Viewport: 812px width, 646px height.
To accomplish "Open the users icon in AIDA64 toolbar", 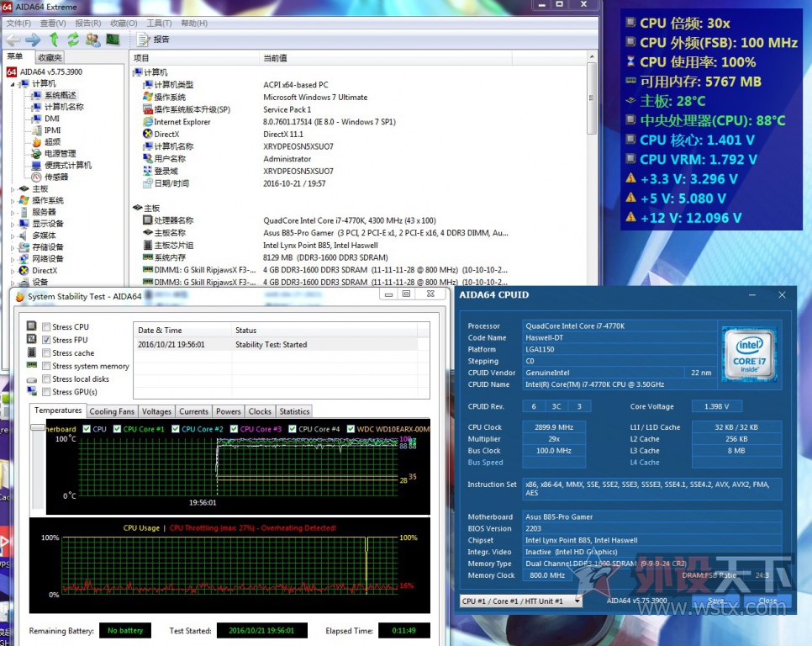I will [93, 40].
